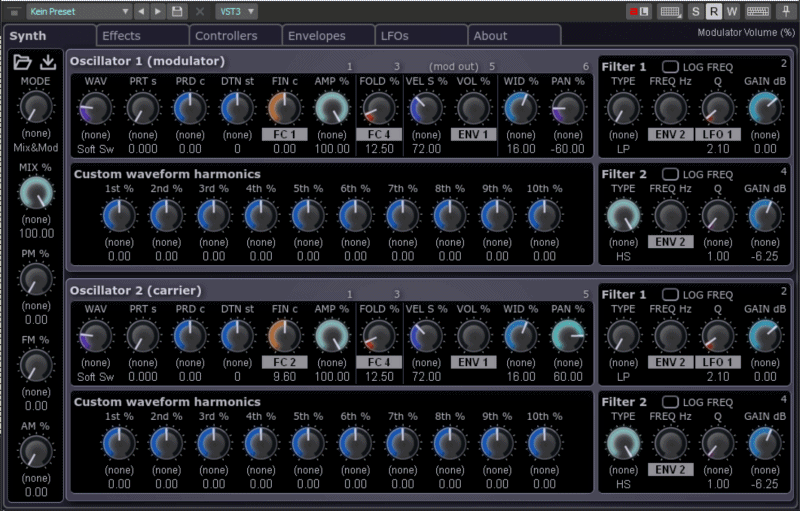Screen dimensions: 800x511
Task: Click the next preset arrow
Action: pos(158,11)
